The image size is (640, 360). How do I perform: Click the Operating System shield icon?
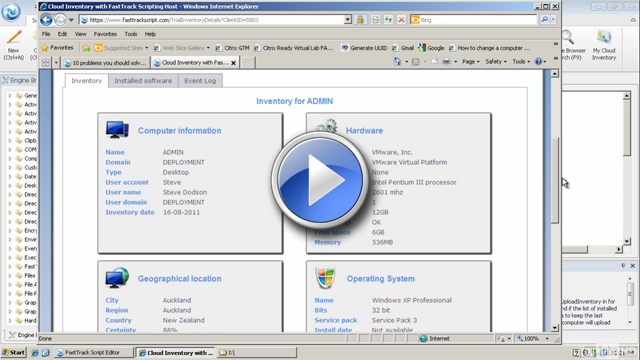click(325, 278)
